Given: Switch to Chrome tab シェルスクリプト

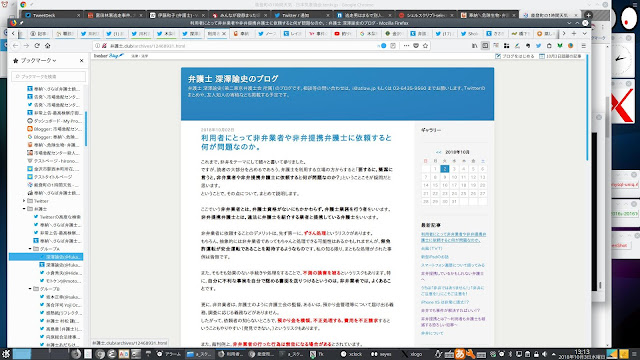Looking at the screenshot, I should pyautogui.click(x=426, y=15).
